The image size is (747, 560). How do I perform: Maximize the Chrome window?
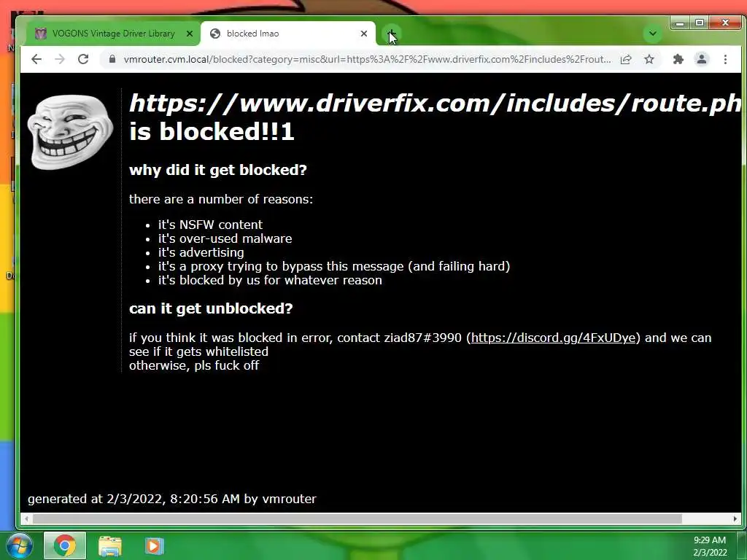(x=699, y=23)
